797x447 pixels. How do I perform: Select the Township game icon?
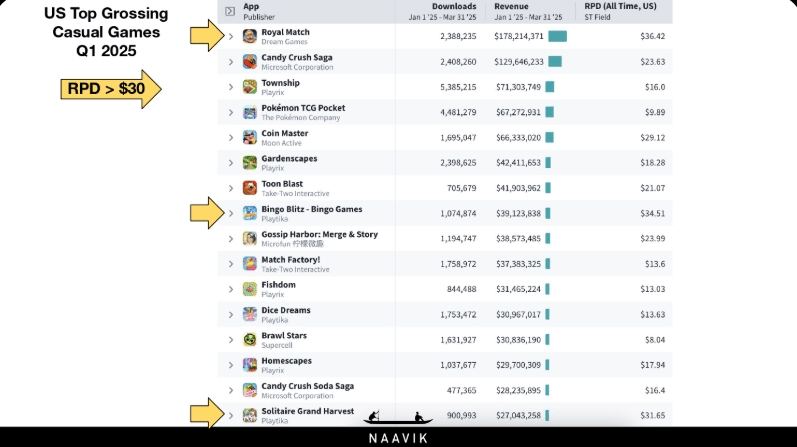pos(249,87)
